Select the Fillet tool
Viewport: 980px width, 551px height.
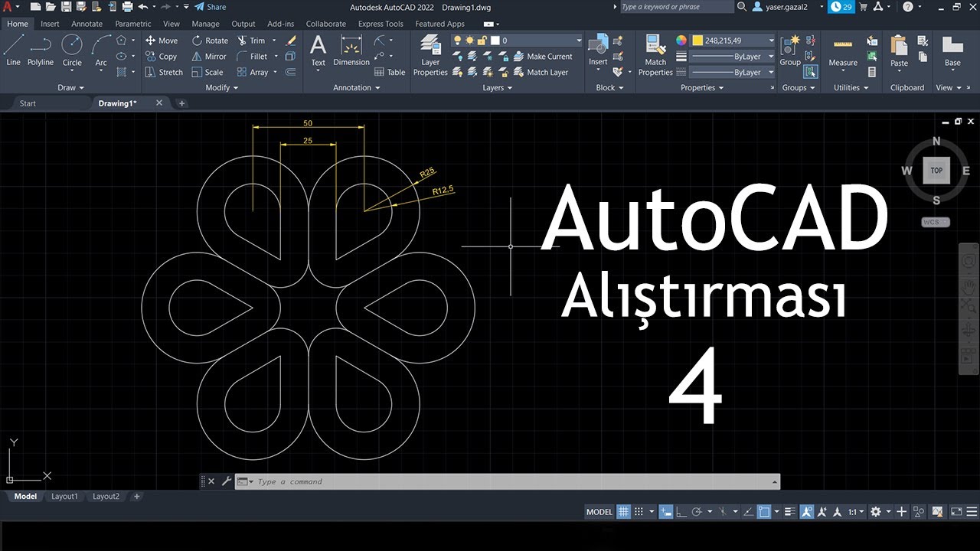point(253,57)
